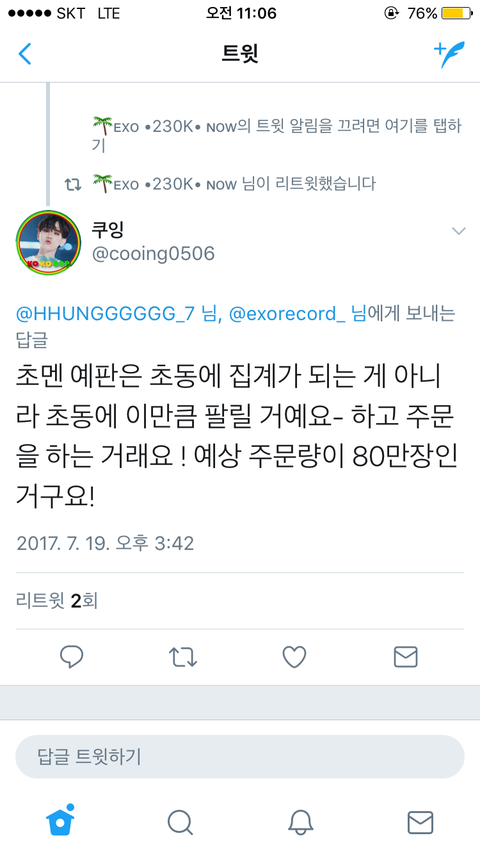Tap notice to turn off tweet alerts
Screen dimensions: 480x854
(x=277, y=135)
